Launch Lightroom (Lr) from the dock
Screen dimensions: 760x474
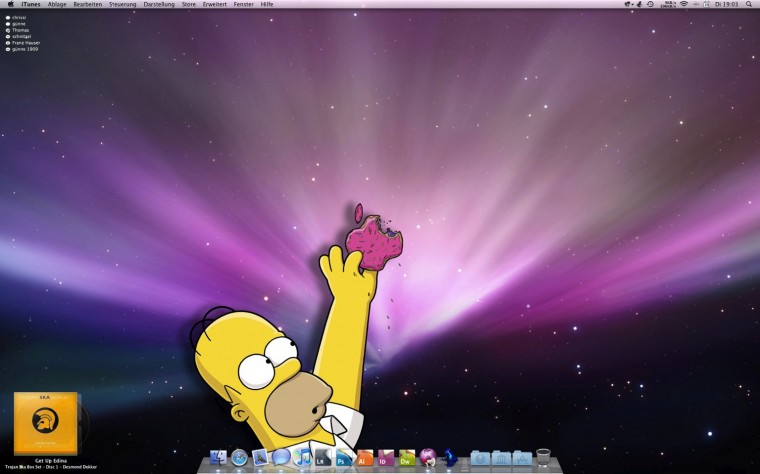pyautogui.click(x=323, y=458)
